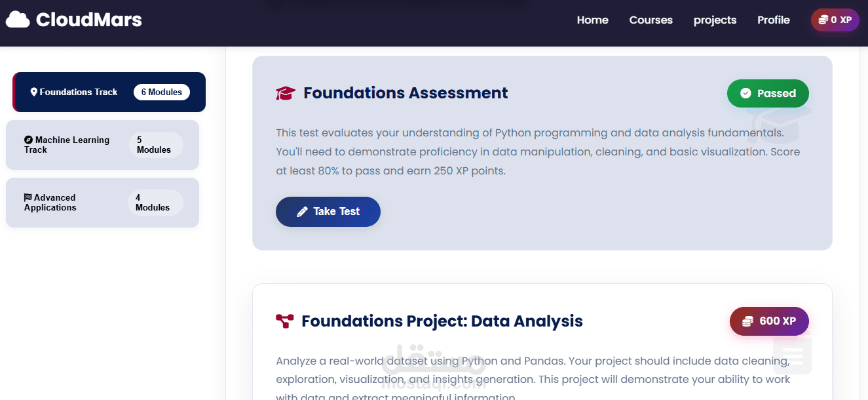Click the diagram icon beside Foundations Project
868x400 pixels.
(284, 321)
